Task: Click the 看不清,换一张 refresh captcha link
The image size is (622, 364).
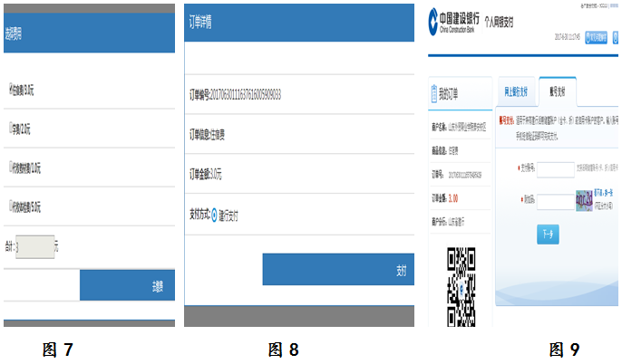Action: (x=607, y=192)
